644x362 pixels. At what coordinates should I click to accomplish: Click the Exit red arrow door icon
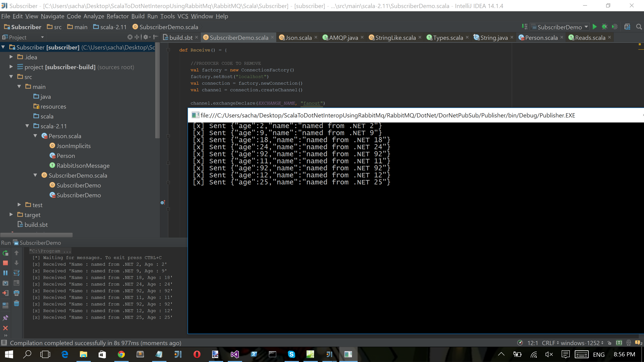5,293
